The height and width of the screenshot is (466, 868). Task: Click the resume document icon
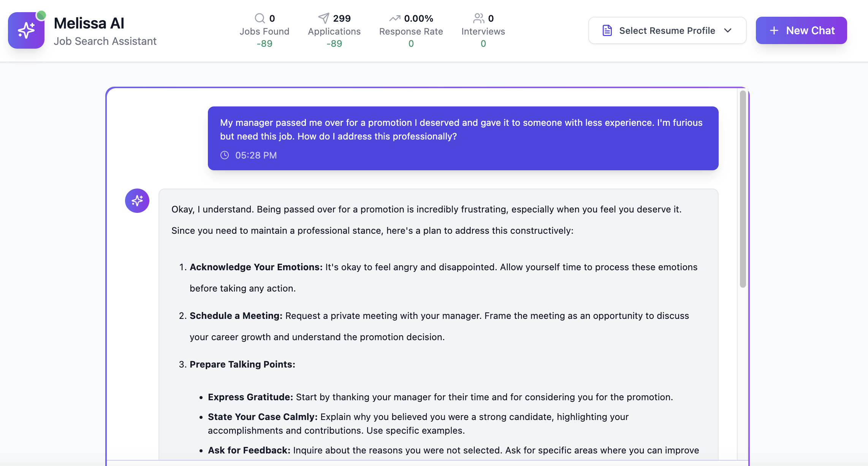(607, 30)
